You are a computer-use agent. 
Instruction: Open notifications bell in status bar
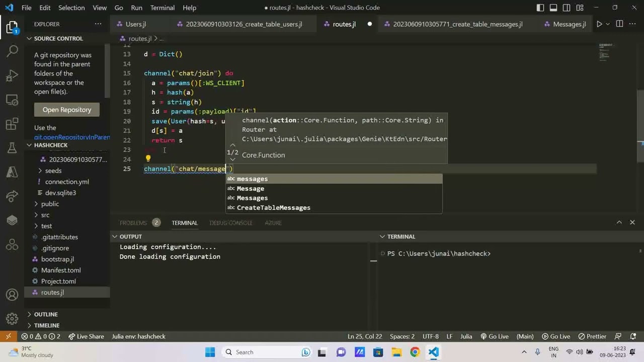point(633,336)
